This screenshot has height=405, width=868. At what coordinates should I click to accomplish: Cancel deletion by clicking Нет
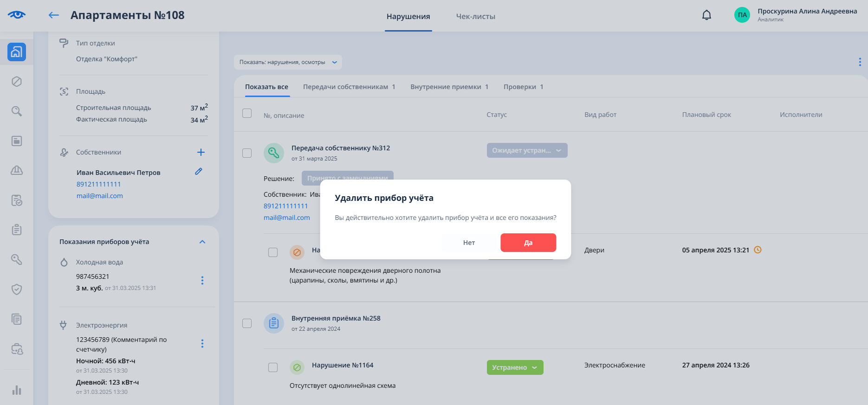coord(469,243)
